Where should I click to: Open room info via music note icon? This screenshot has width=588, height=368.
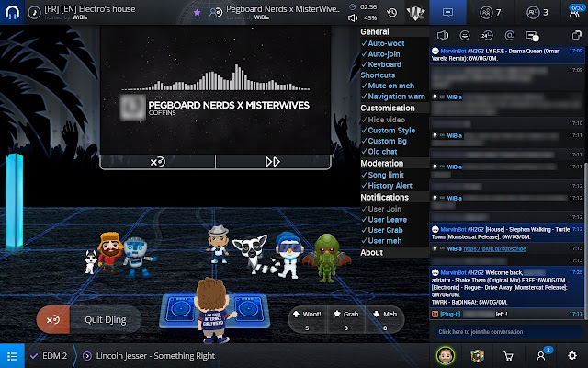pyautogui.click(x=34, y=12)
